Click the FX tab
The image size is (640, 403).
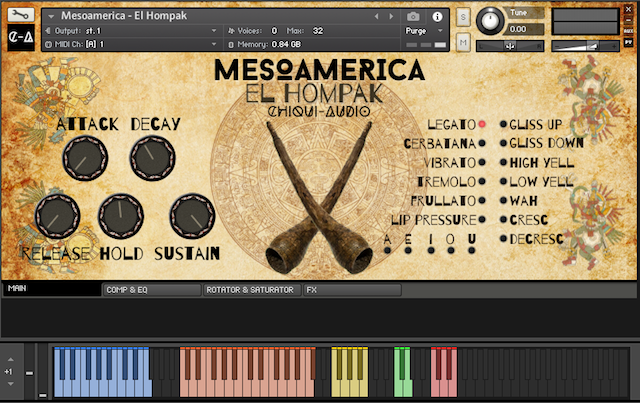pos(350,290)
